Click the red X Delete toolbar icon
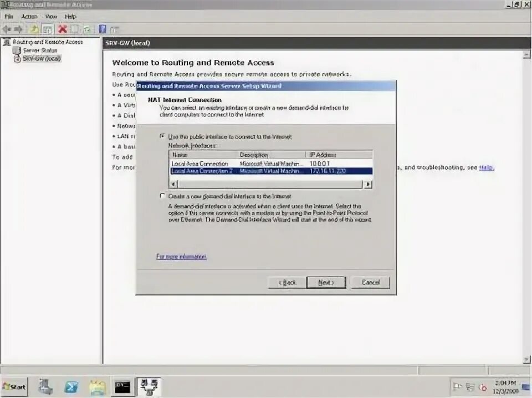The image size is (532, 398). coord(63,29)
